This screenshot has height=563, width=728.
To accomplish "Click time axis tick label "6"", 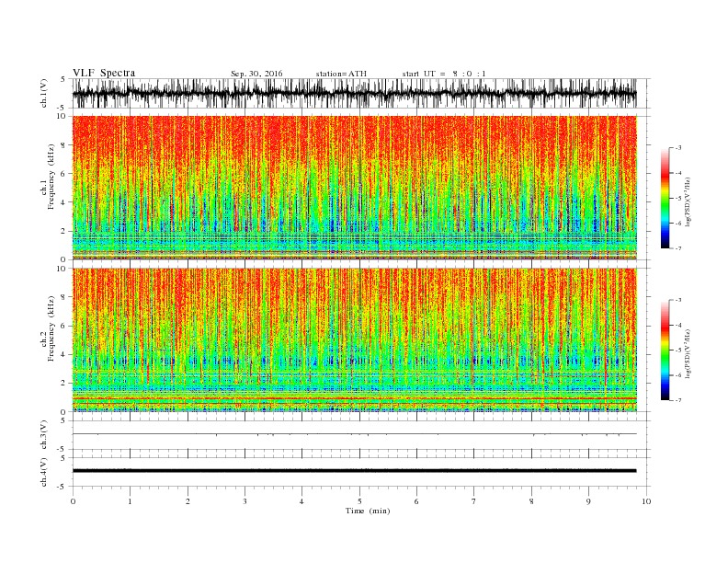I will coord(416,501).
